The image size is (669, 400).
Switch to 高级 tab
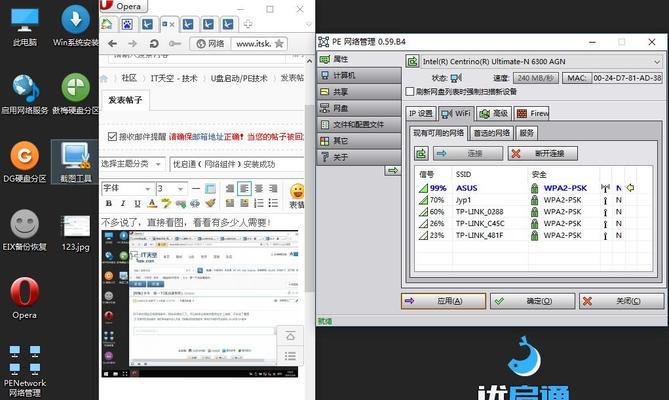tap(494, 113)
